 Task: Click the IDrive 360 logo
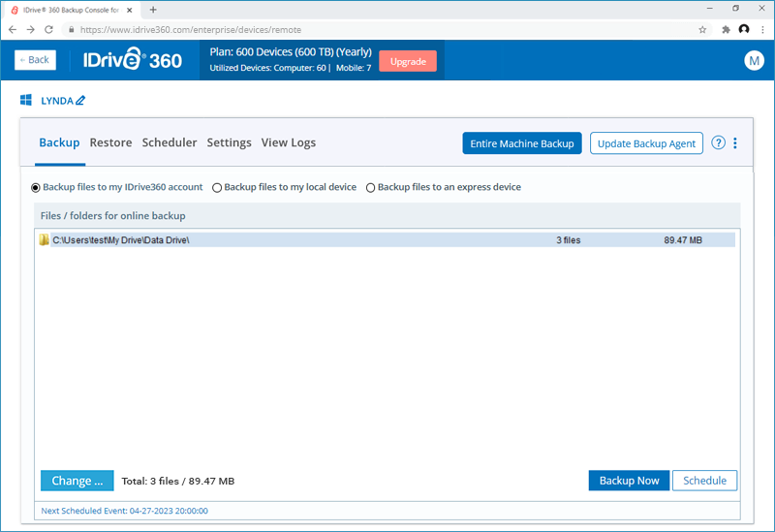pos(133,60)
